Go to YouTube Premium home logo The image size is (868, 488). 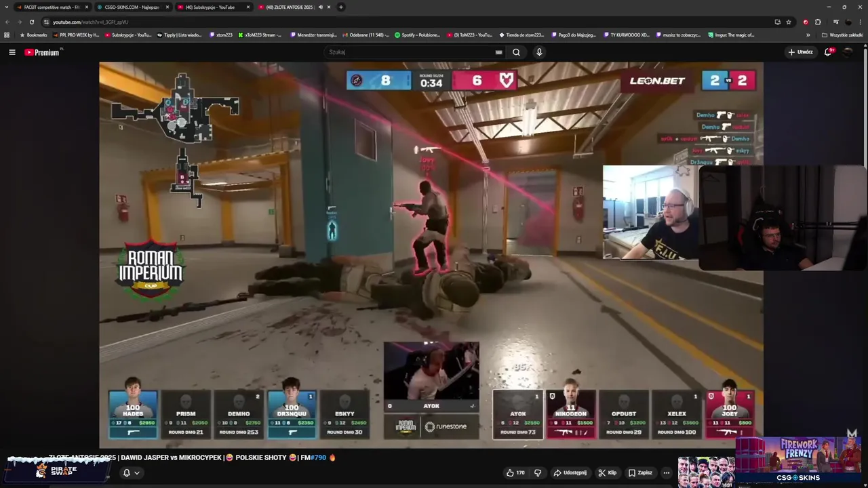point(41,52)
